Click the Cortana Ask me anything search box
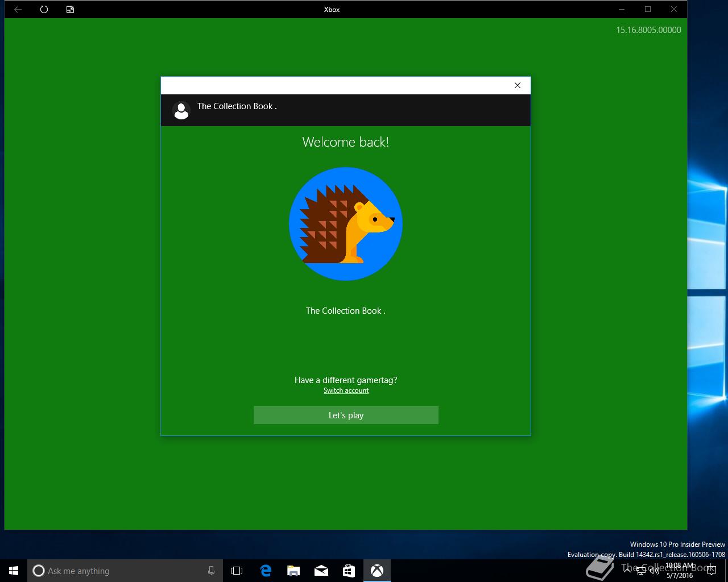Image resolution: width=728 pixels, height=582 pixels. point(125,571)
